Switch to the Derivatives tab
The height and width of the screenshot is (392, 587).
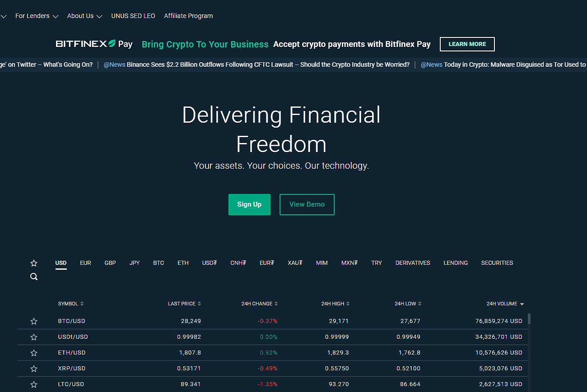(x=413, y=263)
